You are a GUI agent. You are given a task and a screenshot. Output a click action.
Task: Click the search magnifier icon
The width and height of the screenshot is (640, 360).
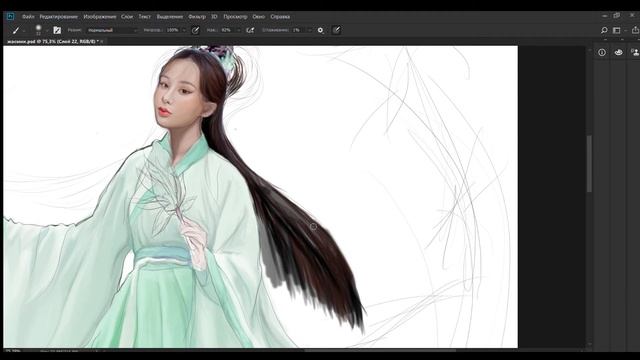click(x=604, y=30)
